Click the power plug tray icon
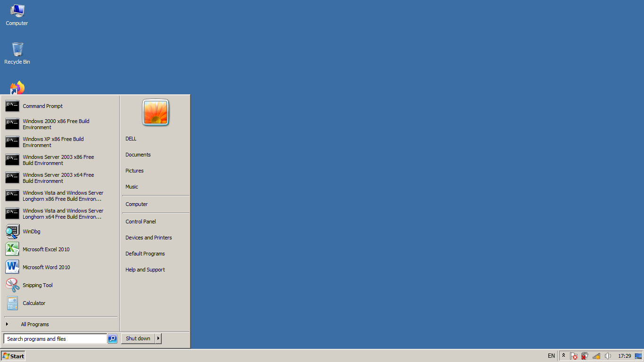 [585, 356]
